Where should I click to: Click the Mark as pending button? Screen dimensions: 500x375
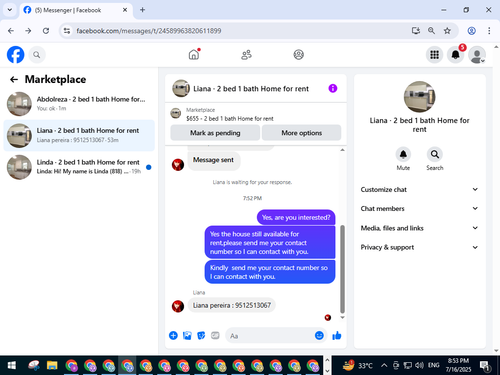[215, 133]
